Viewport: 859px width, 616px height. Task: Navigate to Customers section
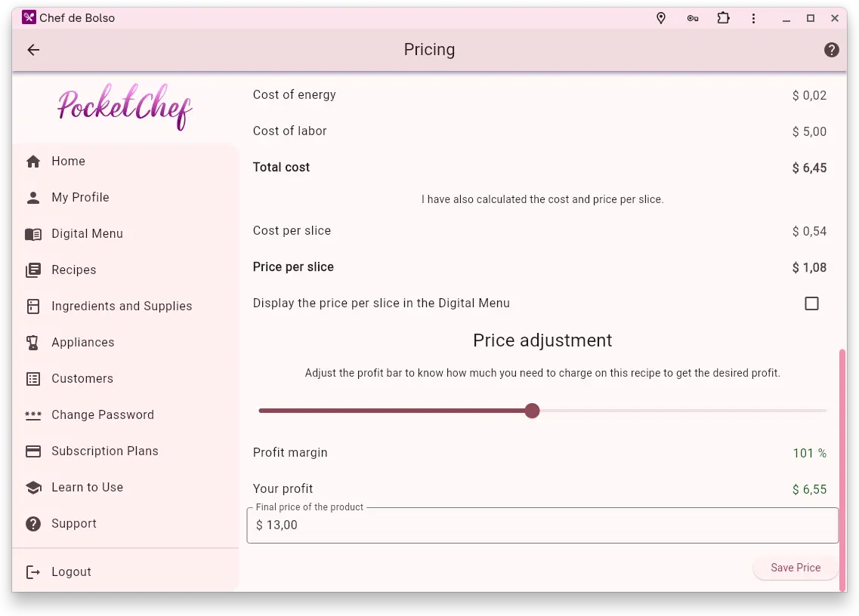pos(82,379)
